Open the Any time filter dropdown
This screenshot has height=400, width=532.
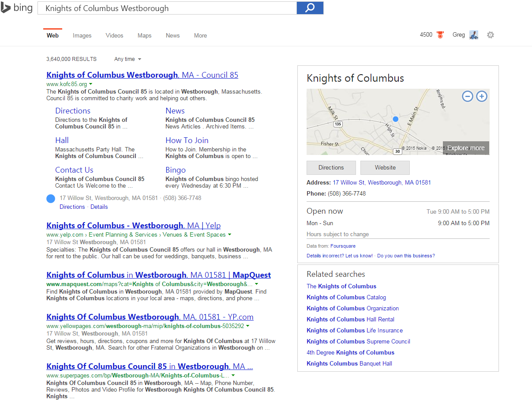coord(127,59)
